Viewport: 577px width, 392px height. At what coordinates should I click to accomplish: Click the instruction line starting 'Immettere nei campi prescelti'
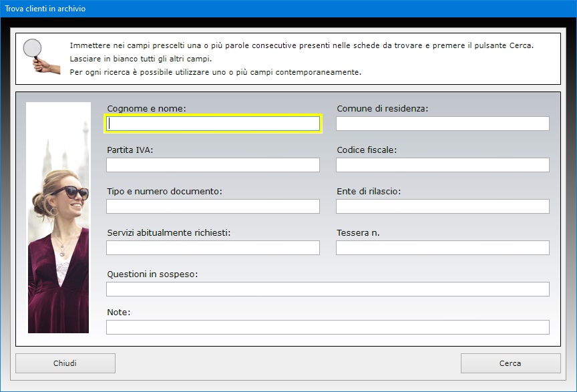302,45
